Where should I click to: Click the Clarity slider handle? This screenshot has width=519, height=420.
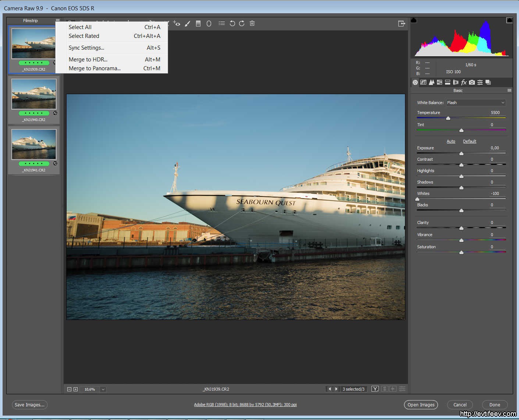click(461, 228)
